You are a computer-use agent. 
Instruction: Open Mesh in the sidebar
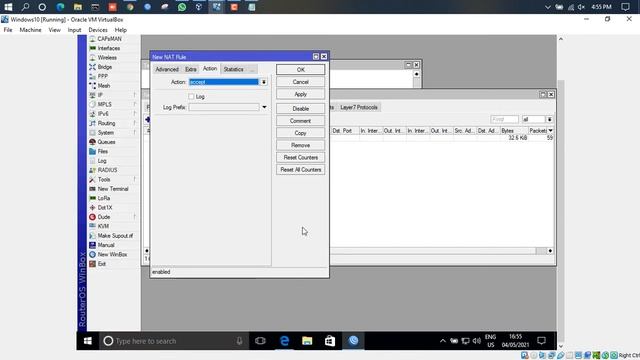[104, 86]
